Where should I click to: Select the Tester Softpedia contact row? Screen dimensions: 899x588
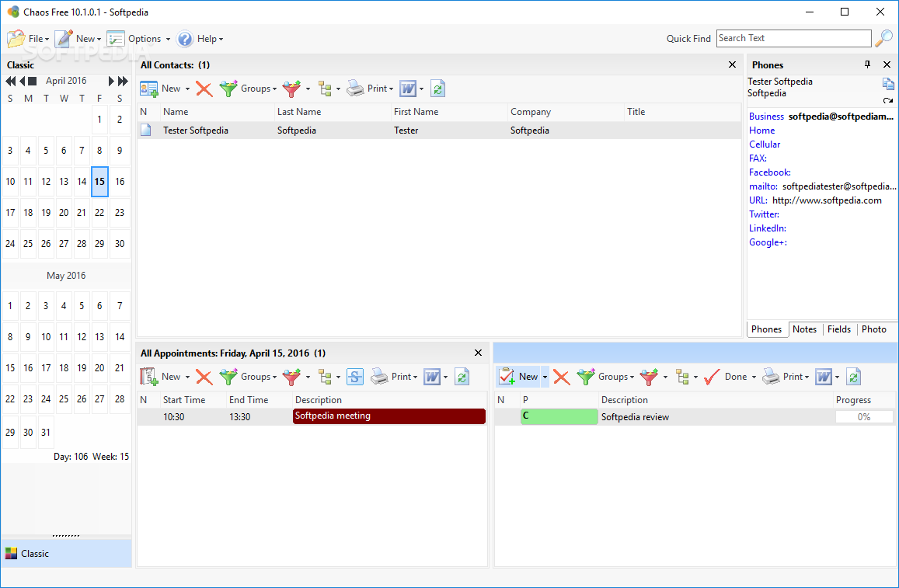tap(439, 130)
